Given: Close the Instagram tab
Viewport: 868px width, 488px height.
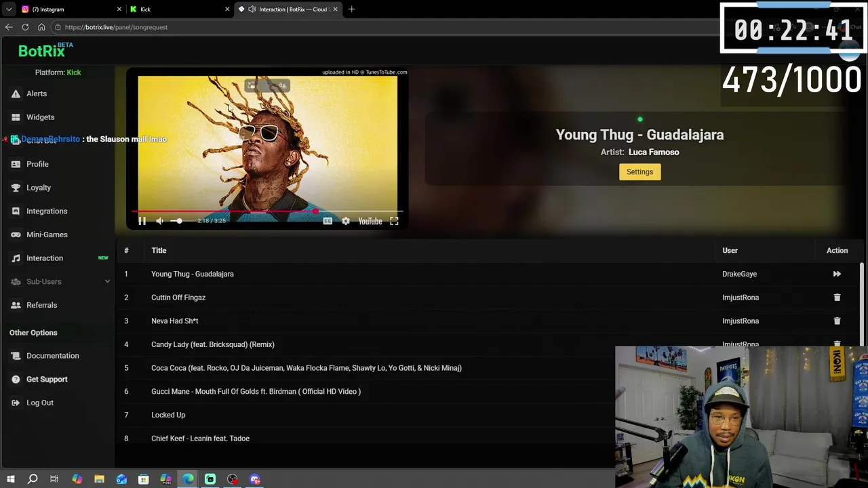Looking at the screenshot, I should [x=119, y=9].
